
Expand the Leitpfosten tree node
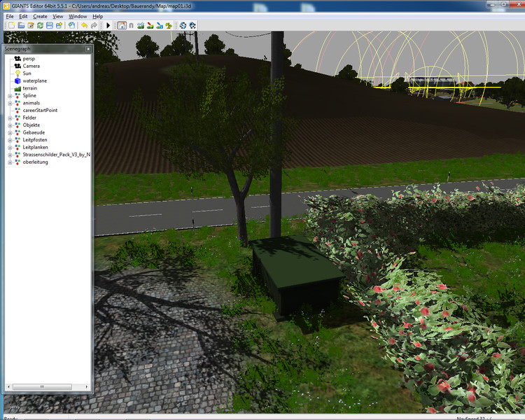(x=10, y=140)
